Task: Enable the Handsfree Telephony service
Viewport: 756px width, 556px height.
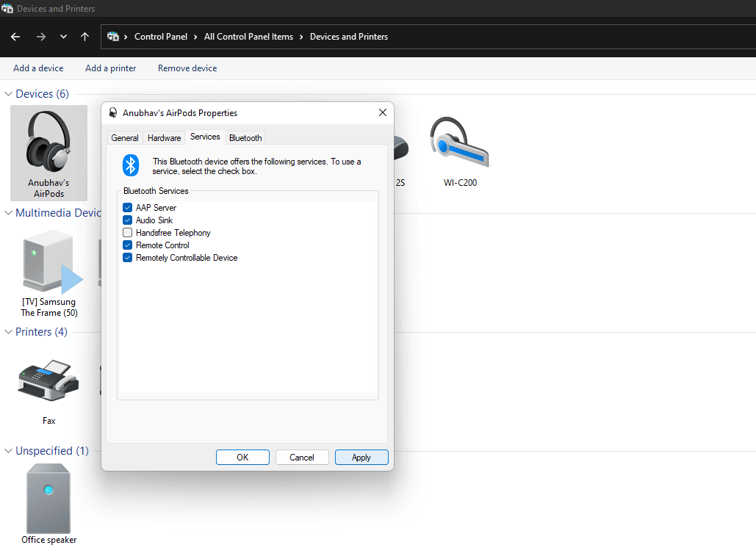Action: (x=127, y=233)
